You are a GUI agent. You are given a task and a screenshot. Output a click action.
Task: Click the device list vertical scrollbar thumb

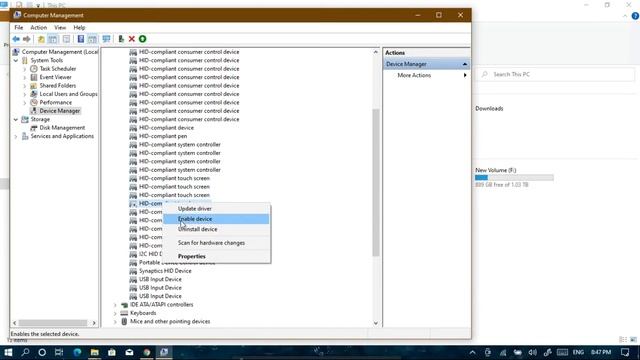coord(376,182)
